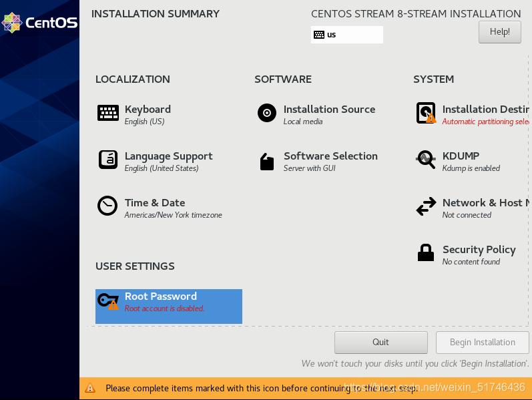Click the CentOS logo
The height and width of the screenshot is (400, 532).
[x=39, y=23]
